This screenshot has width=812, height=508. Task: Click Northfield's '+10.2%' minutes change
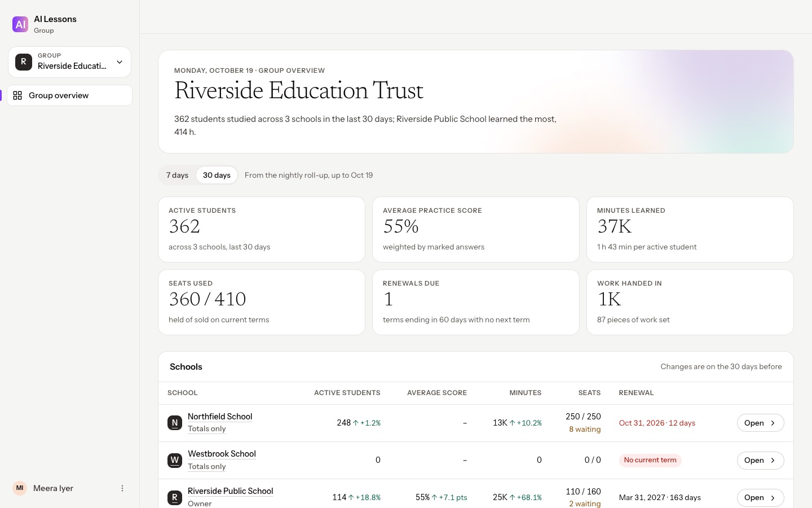526,423
